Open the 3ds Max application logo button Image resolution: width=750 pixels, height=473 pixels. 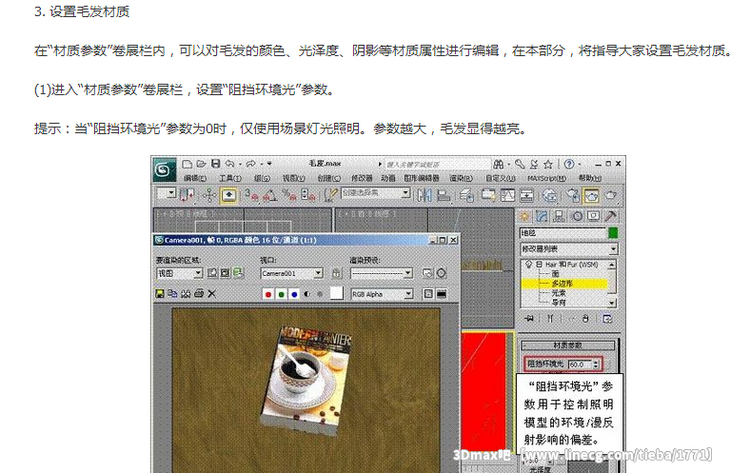pos(164,170)
